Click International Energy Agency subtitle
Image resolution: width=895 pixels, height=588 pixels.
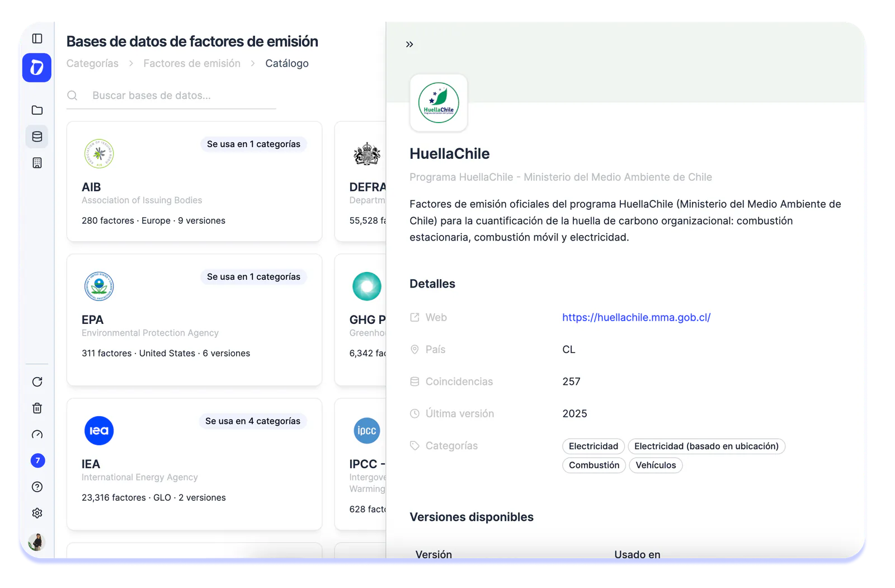pos(139,477)
